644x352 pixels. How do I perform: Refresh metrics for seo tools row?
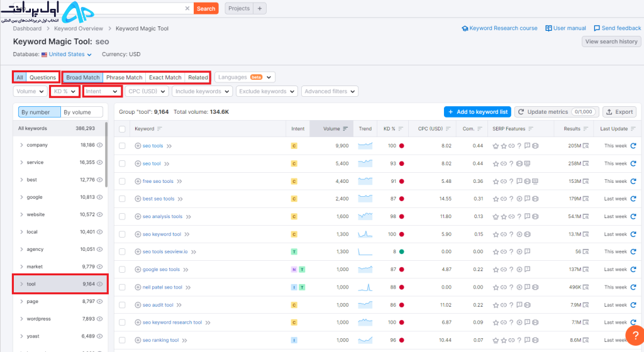pos(633,146)
